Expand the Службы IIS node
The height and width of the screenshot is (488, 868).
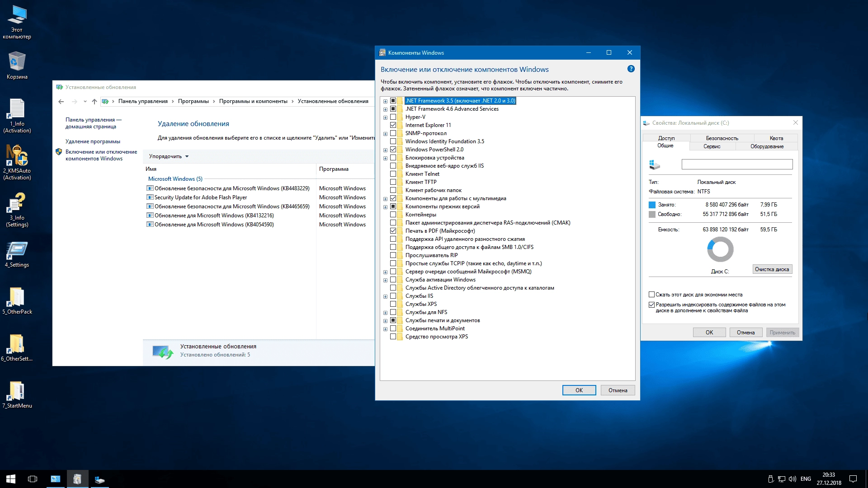(x=385, y=296)
